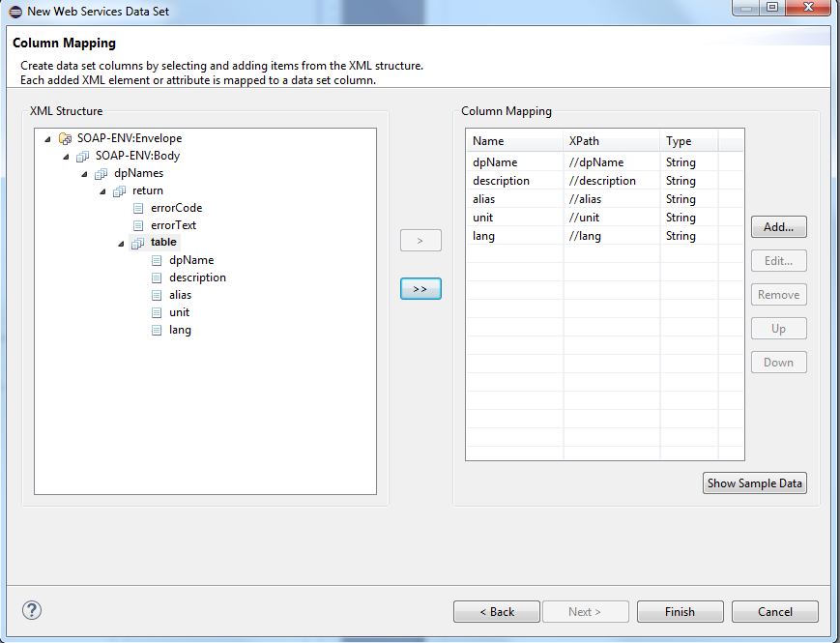The height and width of the screenshot is (643, 840).
Task: Click the SOAP-ENV:Envelope folder icon
Action: (65, 139)
